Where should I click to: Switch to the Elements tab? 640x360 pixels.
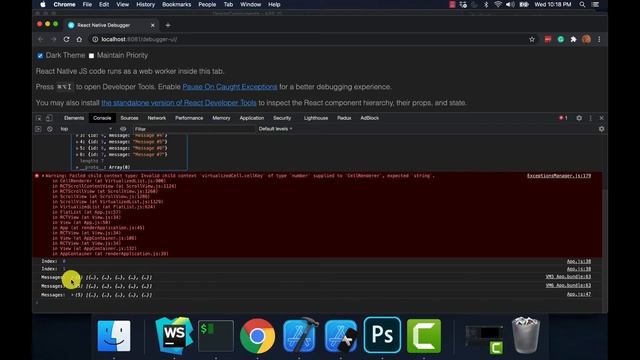[74, 118]
